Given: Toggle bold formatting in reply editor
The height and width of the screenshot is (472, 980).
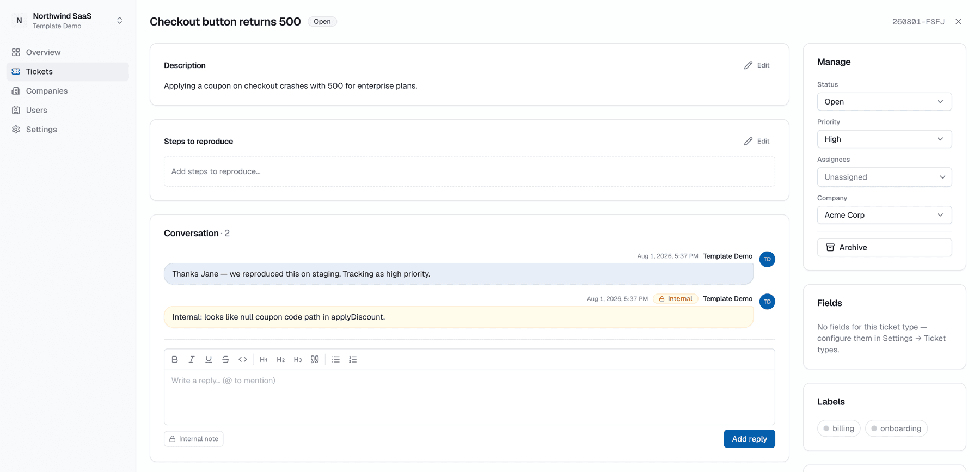Looking at the screenshot, I should 175,359.
